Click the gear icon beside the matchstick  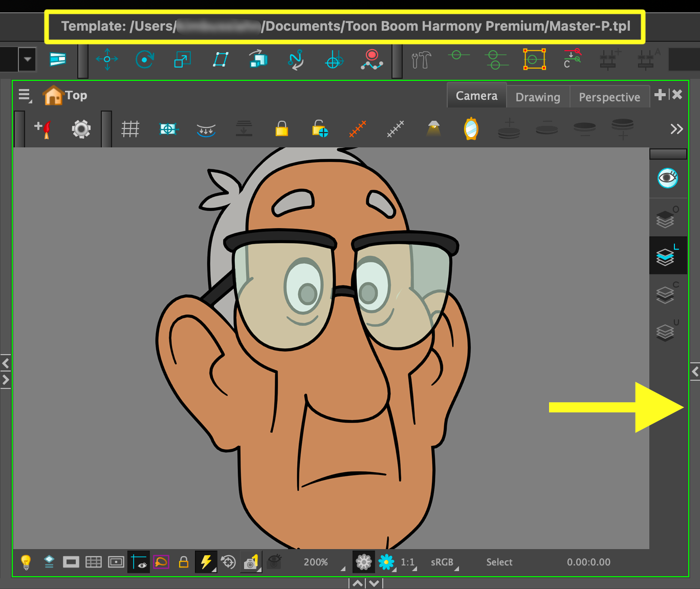click(x=81, y=129)
